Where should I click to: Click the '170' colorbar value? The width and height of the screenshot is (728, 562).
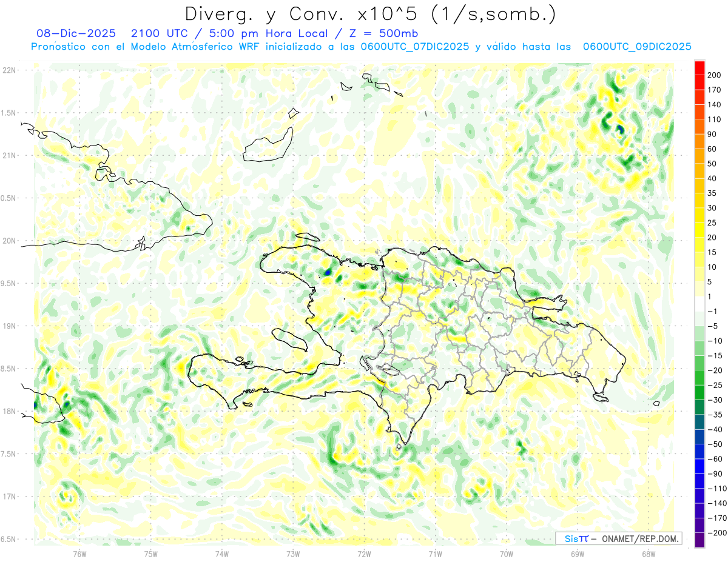pyautogui.click(x=714, y=90)
